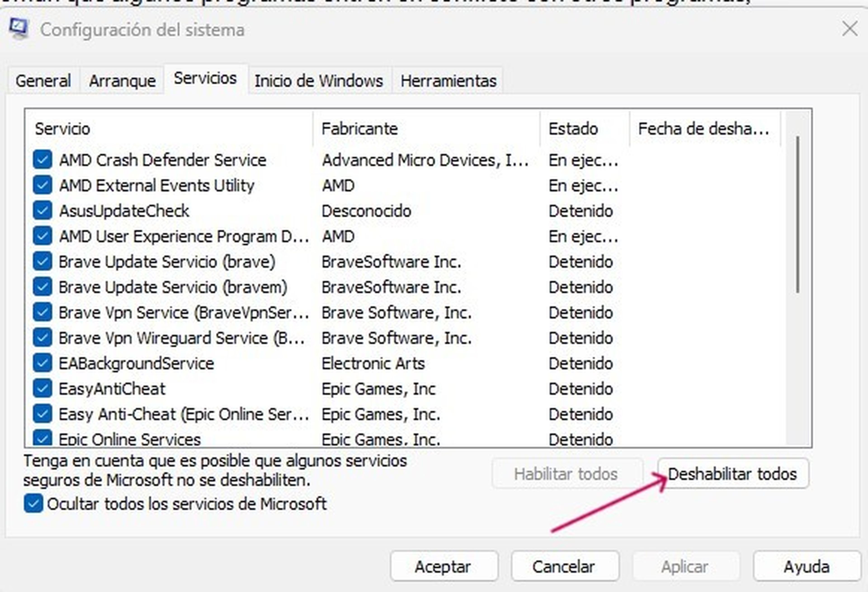The image size is (868, 592).
Task: Click the disabled Habilitar todos button
Action: click(x=567, y=474)
